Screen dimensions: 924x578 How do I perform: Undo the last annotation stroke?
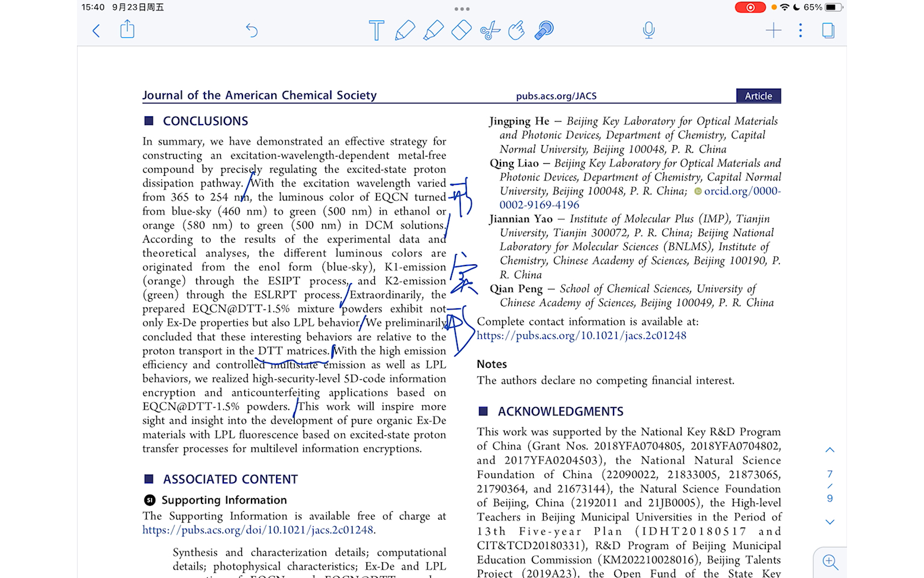tap(251, 30)
